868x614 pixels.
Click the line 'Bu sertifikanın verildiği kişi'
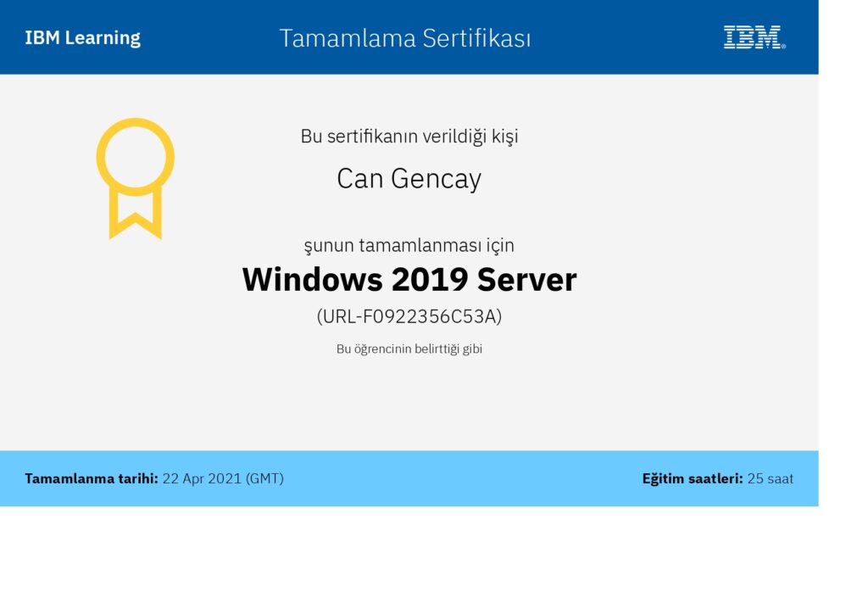pos(409,137)
